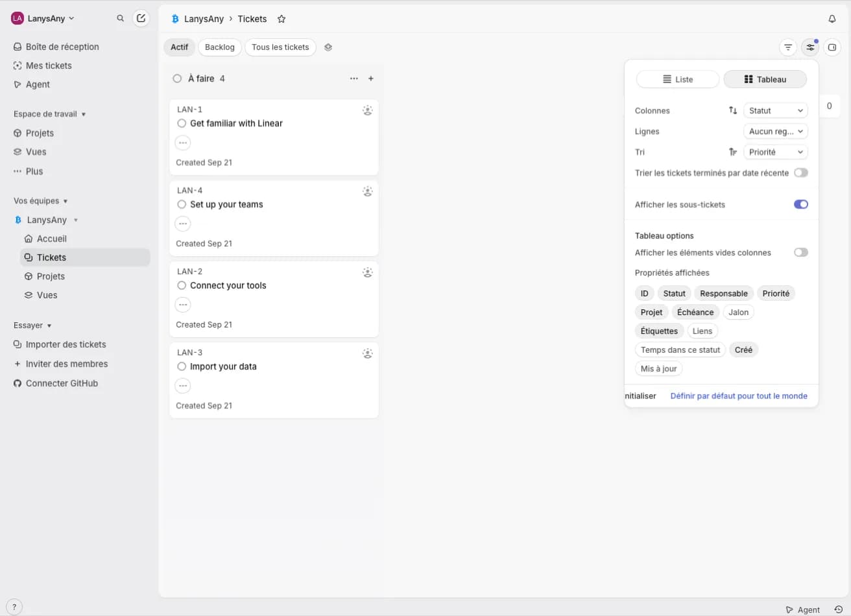
Task: Click the help question mark icon
Action: coord(14,607)
